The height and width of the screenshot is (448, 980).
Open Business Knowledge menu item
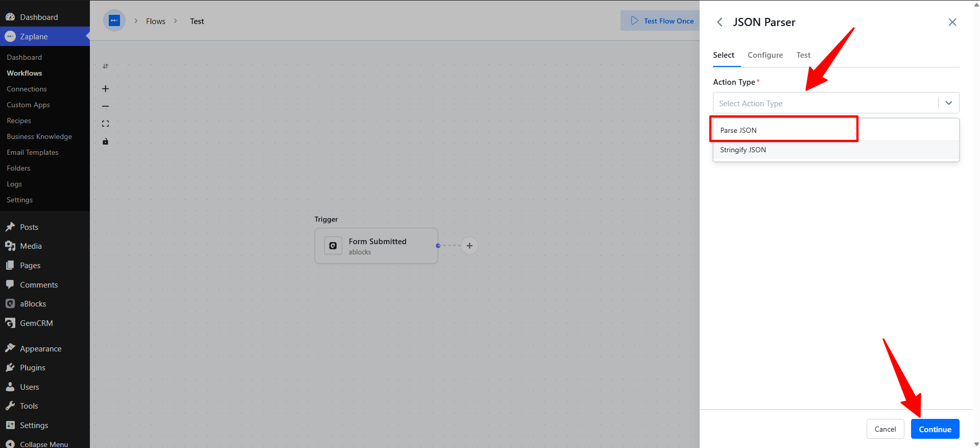[x=39, y=136]
